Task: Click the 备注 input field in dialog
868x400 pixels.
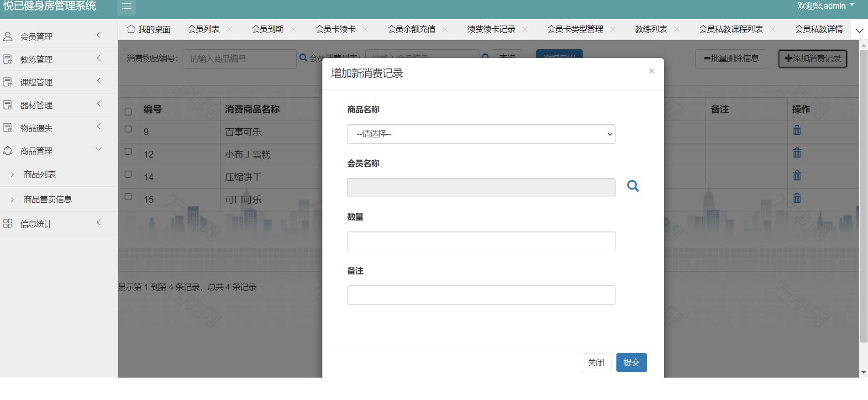Action: click(x=481, y=295)
